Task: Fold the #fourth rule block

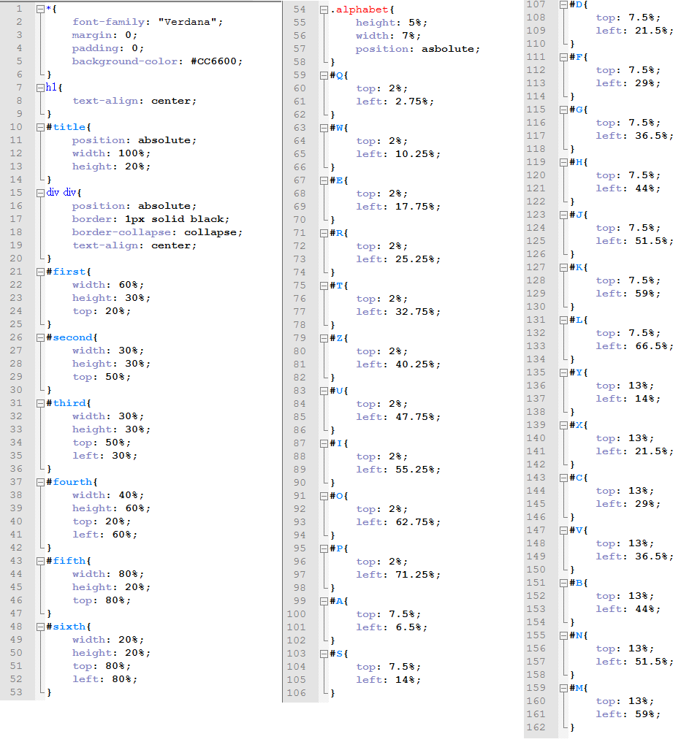Action: coord(41,482)
